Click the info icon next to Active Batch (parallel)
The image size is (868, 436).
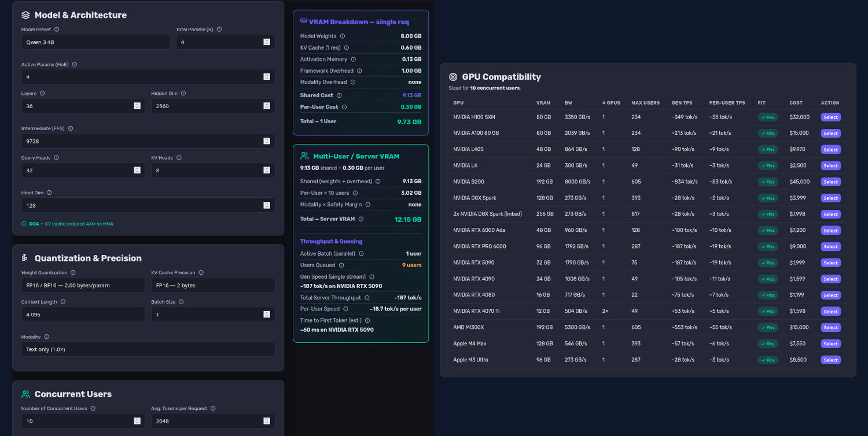pos(361,254)
